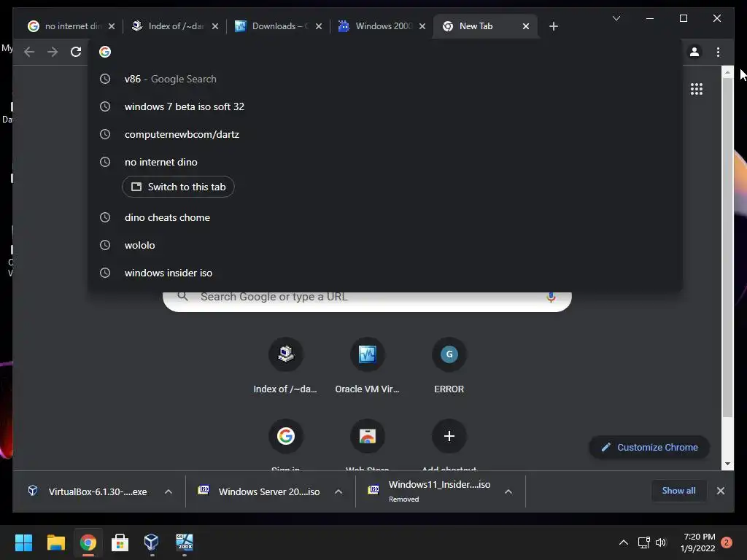Open the ERROR shortcut tile
Image resolution: width=747 pixels, height=560 pixels.
coord(449,366)
